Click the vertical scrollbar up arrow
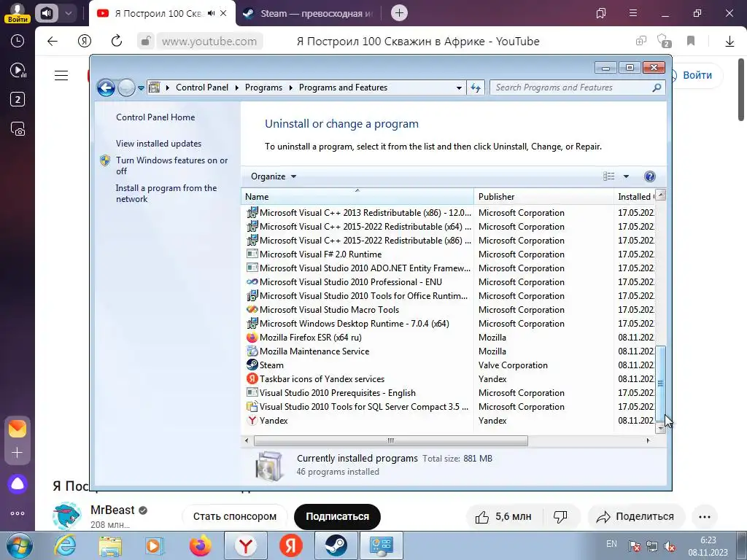The image size is (747, 560). 660,195
